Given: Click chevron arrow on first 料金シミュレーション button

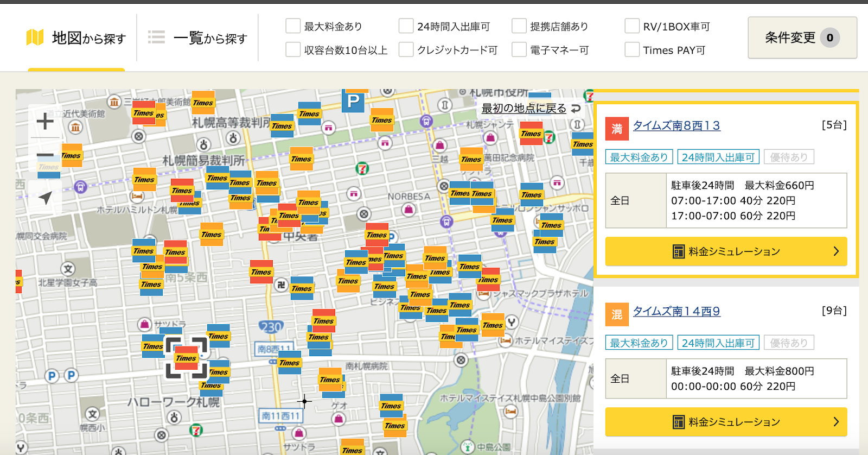Looking at the screenshot, I should pos(836,251).
